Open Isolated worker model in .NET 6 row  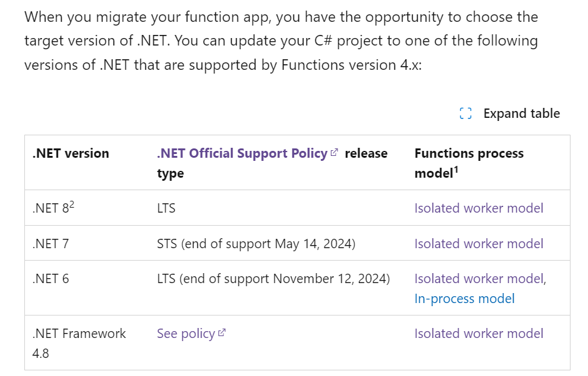479,278
